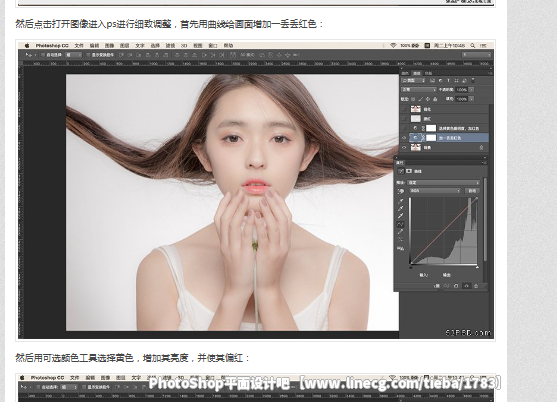Viewport: 557px width, 402px height.
Task: Click the auto-align layers icon
Action: 233,55
